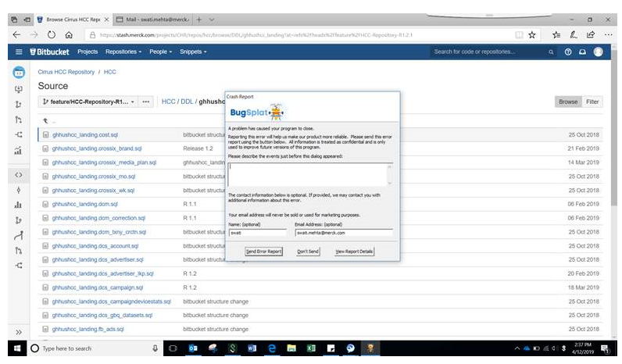Click the browser Back arrow

[x=16, y=35]
